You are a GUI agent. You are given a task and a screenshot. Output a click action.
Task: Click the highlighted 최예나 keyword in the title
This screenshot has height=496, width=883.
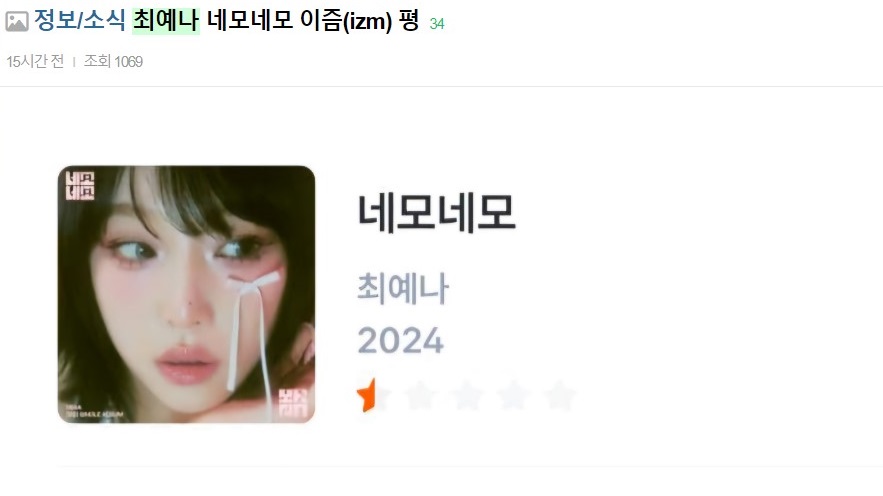point(166,20)
